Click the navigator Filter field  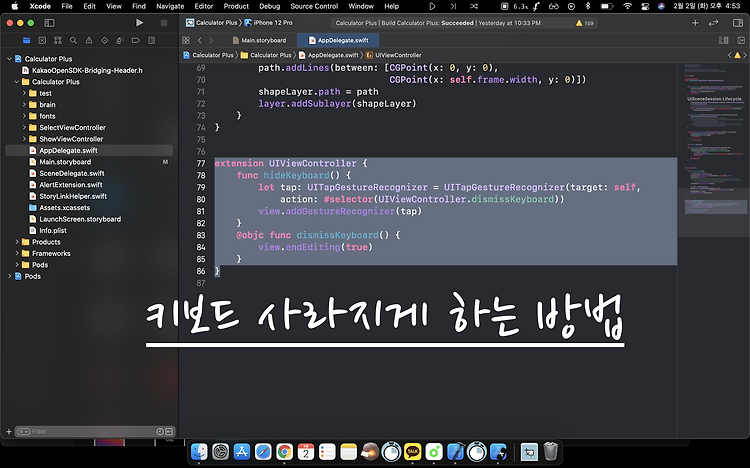pyautogui.click(x=93, y=432)
